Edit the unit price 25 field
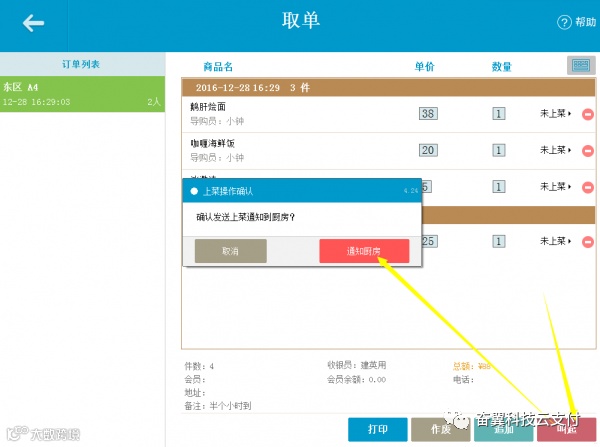The height and width of the screenshot is (447, 600). point(429,241)
